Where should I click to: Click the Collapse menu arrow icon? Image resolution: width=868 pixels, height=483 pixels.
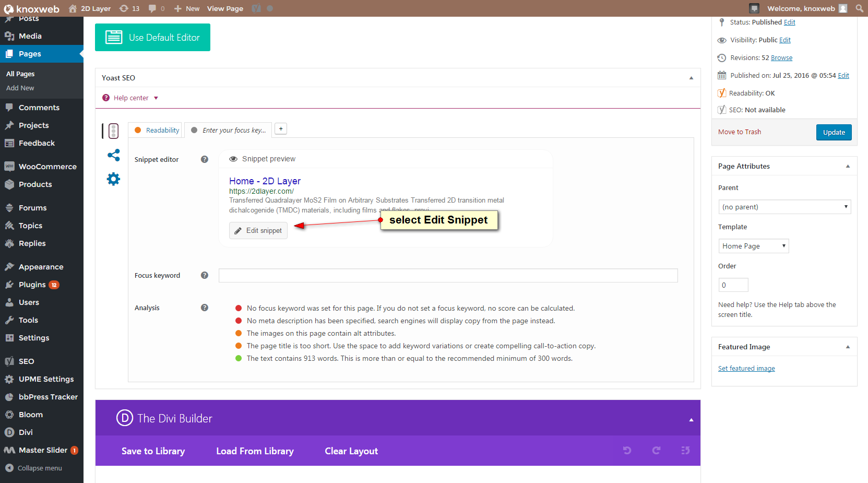[x=9, y=468]
